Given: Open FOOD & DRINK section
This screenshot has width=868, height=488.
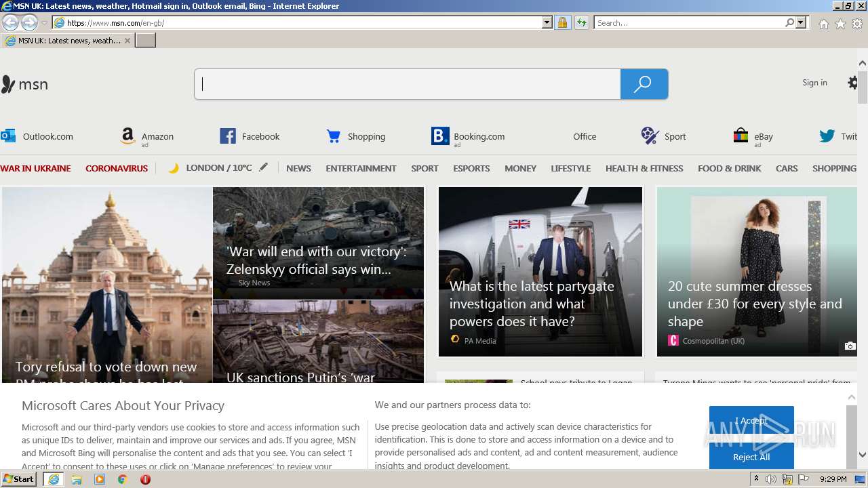Looking at the screenshot, I should (730, 168).
